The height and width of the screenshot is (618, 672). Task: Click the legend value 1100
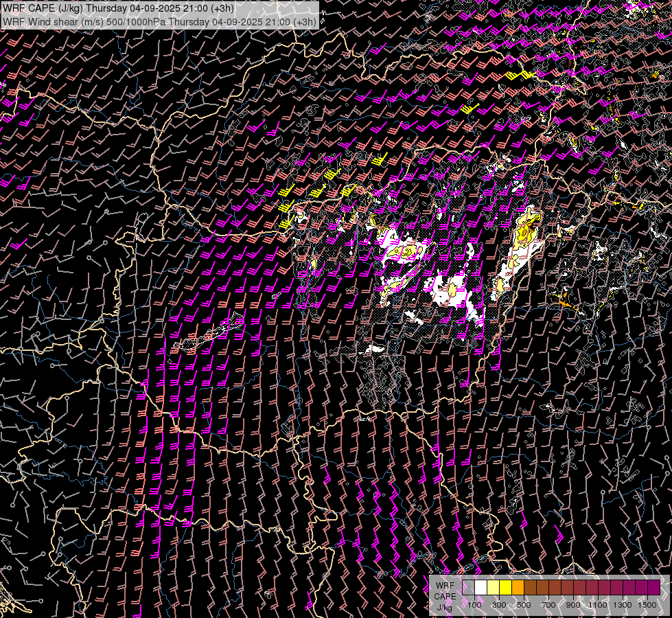tap(597, 605)
